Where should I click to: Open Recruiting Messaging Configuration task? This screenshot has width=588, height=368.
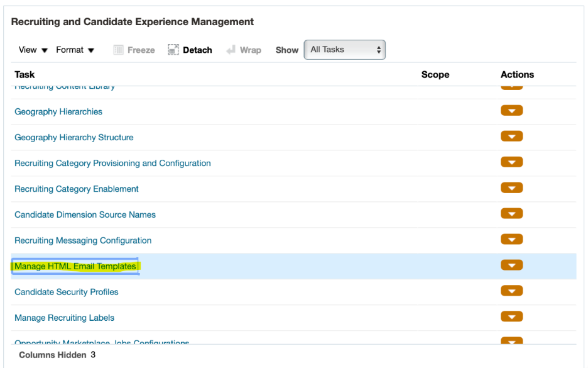pos(83,240)
